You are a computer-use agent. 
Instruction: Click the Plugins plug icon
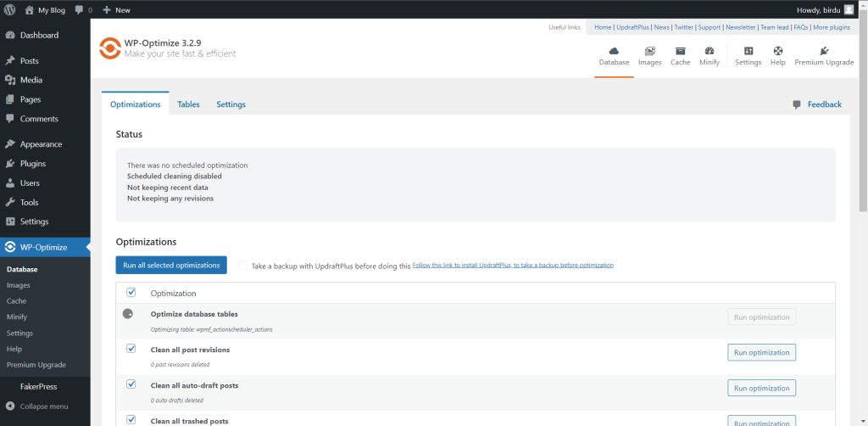(x=10, y=164)
